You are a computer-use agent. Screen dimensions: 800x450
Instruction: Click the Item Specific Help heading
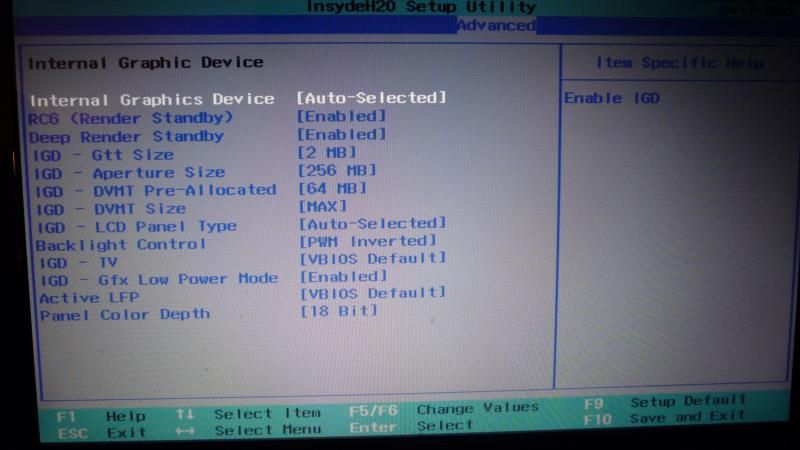coord(680,63)
